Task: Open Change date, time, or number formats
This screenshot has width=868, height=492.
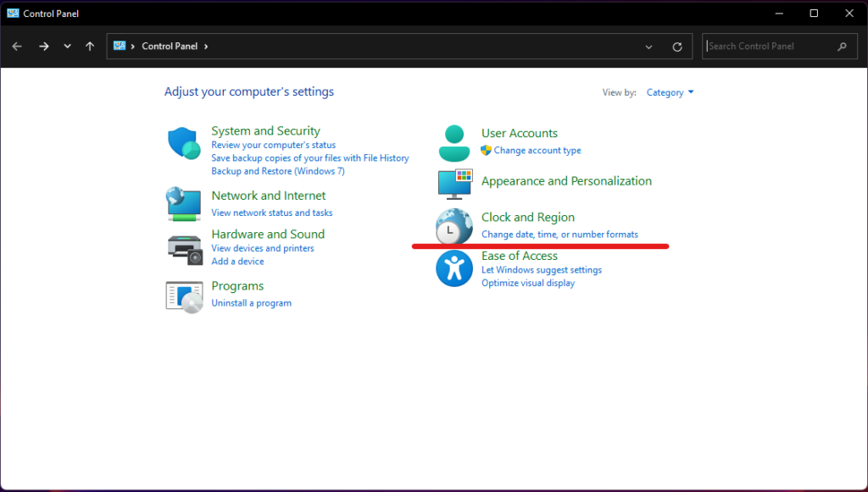Action: (560, 235)
